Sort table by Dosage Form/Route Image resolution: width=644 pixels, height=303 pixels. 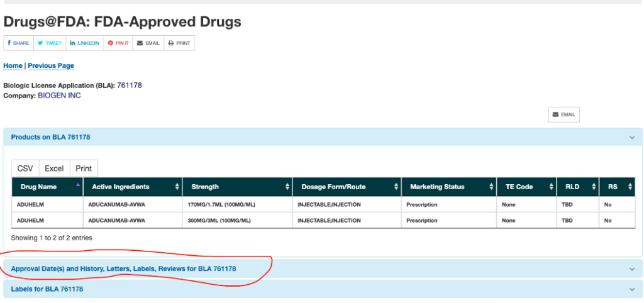pos(347,187)
